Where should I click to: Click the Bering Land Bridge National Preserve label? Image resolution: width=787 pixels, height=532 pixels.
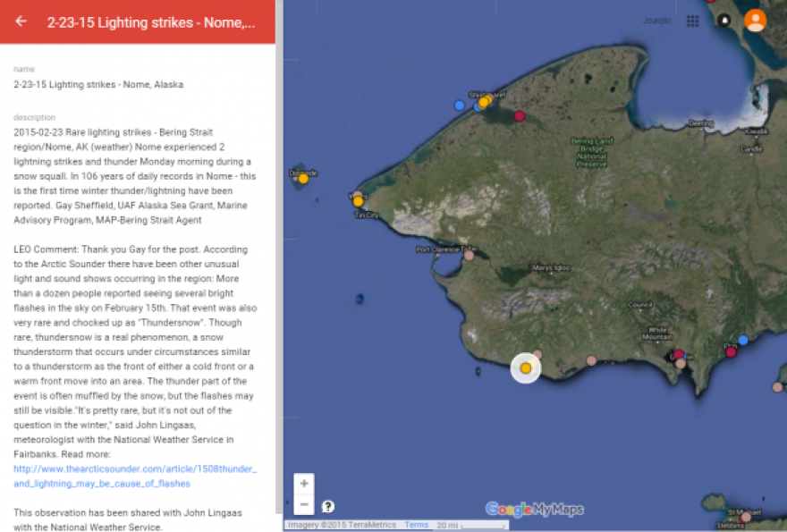pos(592,152)
